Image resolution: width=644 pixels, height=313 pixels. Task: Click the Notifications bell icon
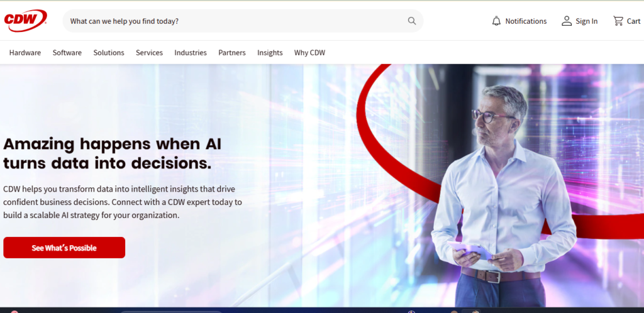coord(497,21)
